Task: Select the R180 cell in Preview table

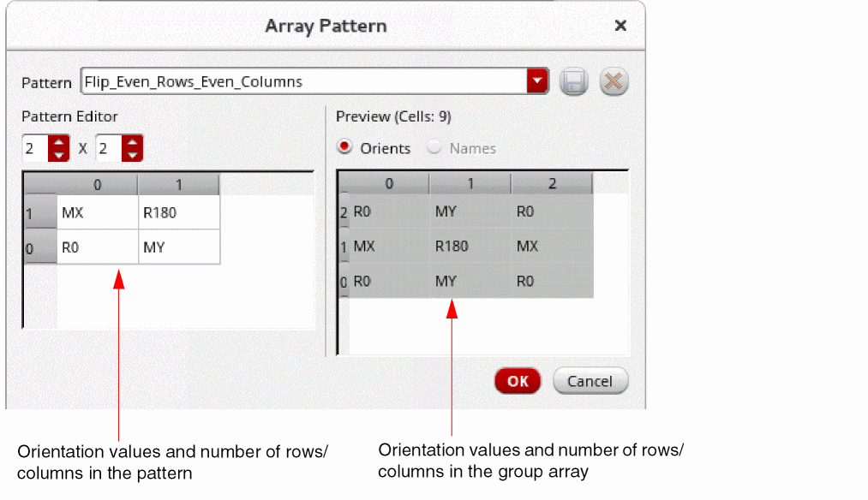Action: coord(470,246)
